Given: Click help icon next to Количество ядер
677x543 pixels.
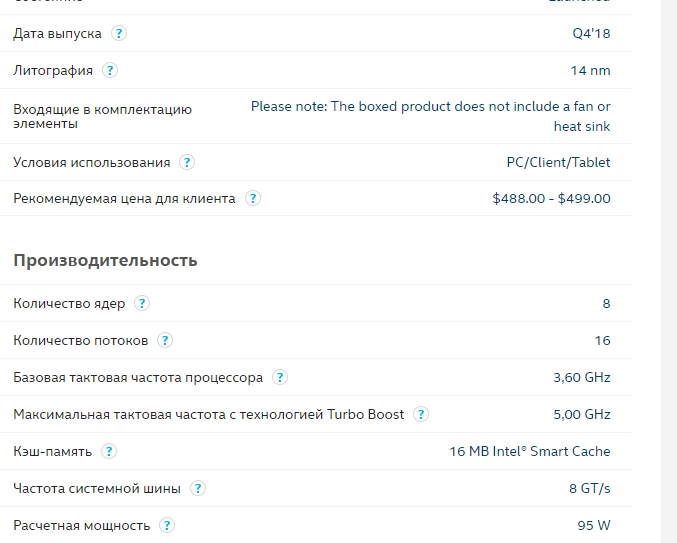Looking at the screenshot, I should pyautogui.click(x=142, y=303).
